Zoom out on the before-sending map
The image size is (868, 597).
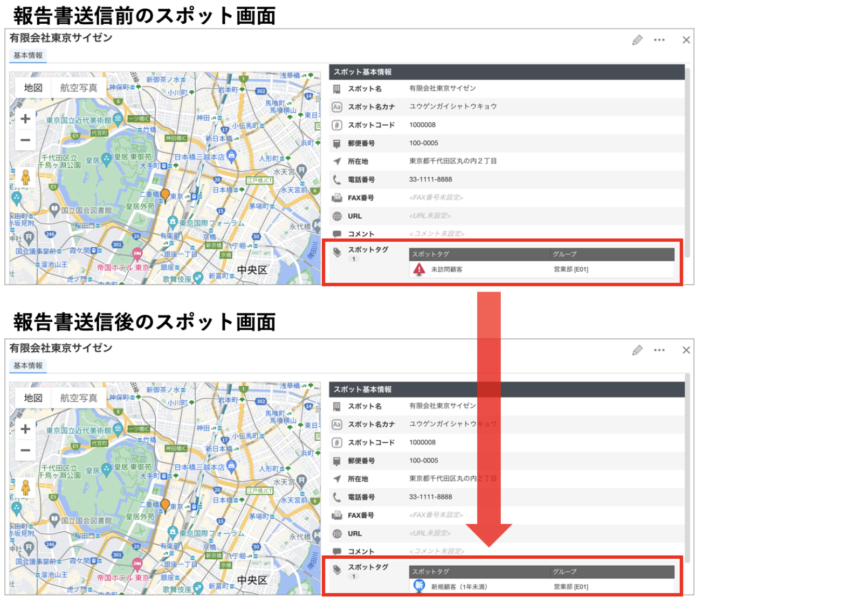(x=25, y=140)
